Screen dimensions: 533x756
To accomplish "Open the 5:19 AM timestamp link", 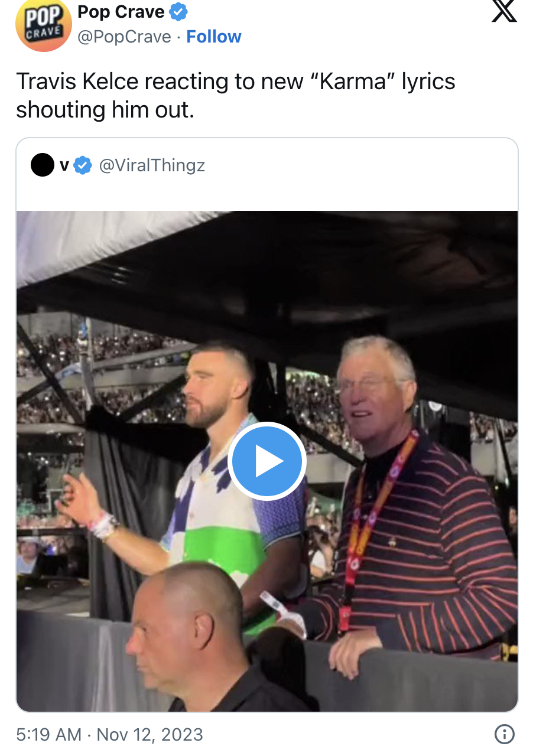I will pos(48,734).
